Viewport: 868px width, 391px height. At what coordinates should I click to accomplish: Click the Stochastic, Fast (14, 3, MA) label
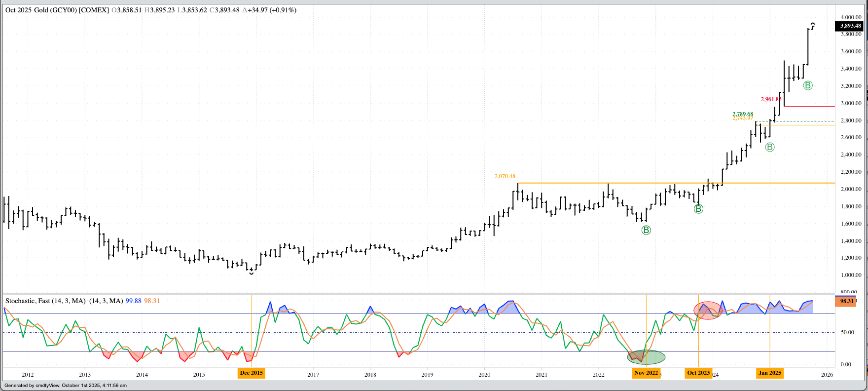click(45, 301)
